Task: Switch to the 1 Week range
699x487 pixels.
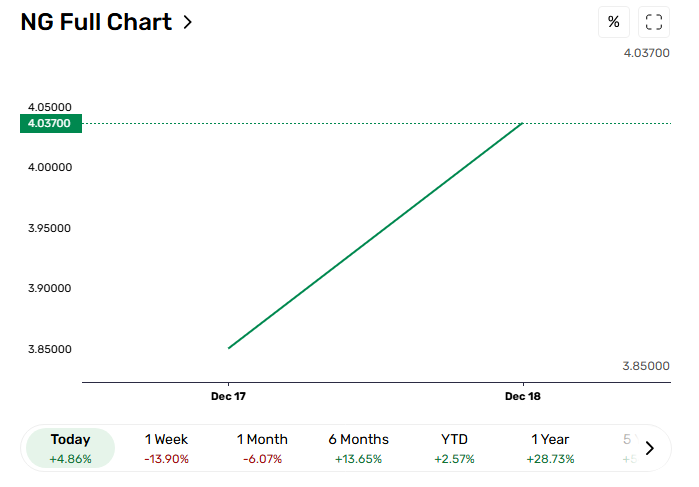Action: (166, 448)
